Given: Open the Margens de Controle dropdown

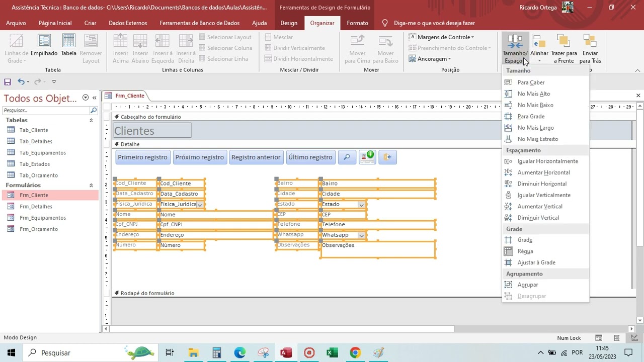Looking at the screenshot, I should pyautogui.click(x=441, y=37).
